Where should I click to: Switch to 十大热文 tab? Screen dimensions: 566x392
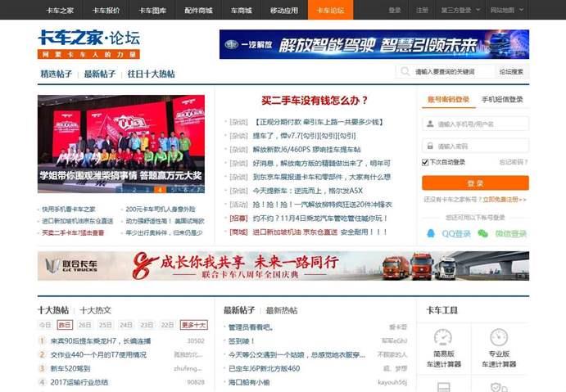coord(95,310)
